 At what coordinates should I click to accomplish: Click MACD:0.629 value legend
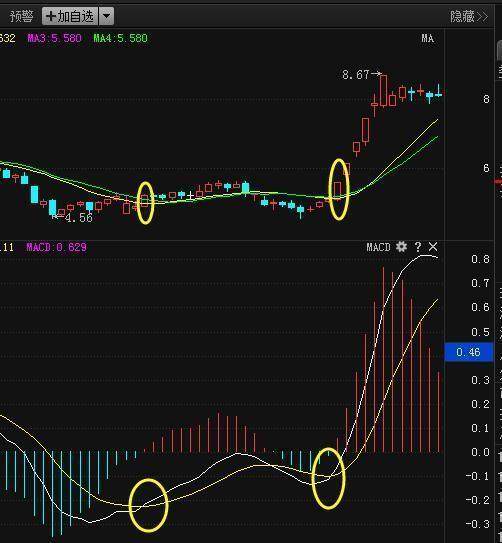tap(56, 247)
